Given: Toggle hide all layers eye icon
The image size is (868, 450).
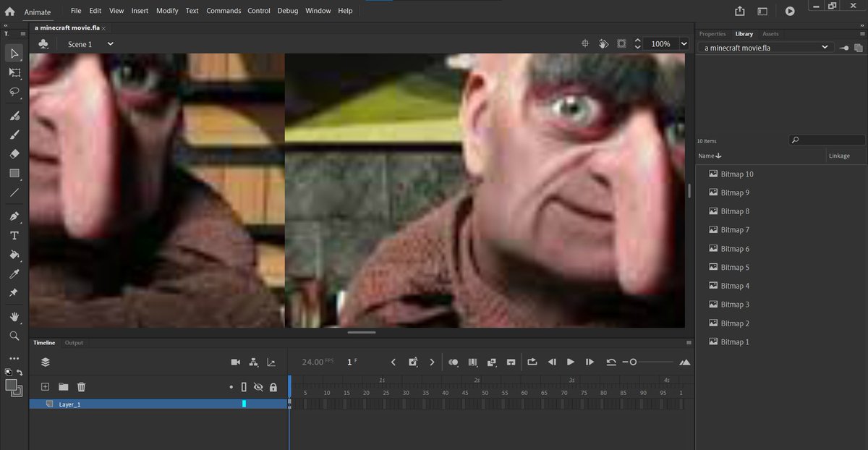Looking at the screenshot, I should (x=258, y=388).
